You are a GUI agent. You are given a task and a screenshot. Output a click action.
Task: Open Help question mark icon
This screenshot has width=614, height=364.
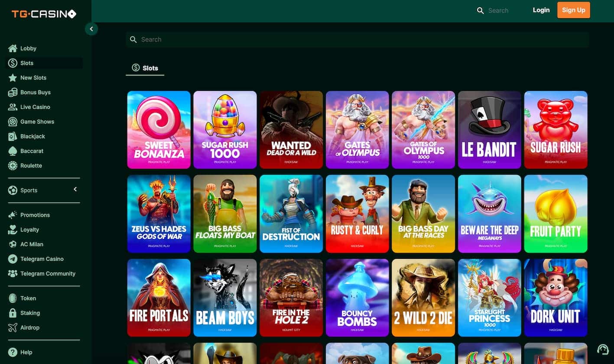click(x=13, y=352)
